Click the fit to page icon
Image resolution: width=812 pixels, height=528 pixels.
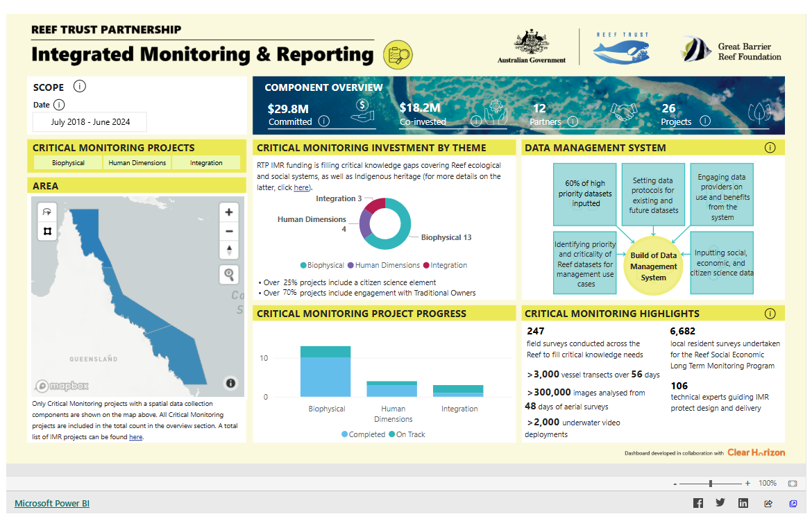pyautogui.click(x=793, y=483)
